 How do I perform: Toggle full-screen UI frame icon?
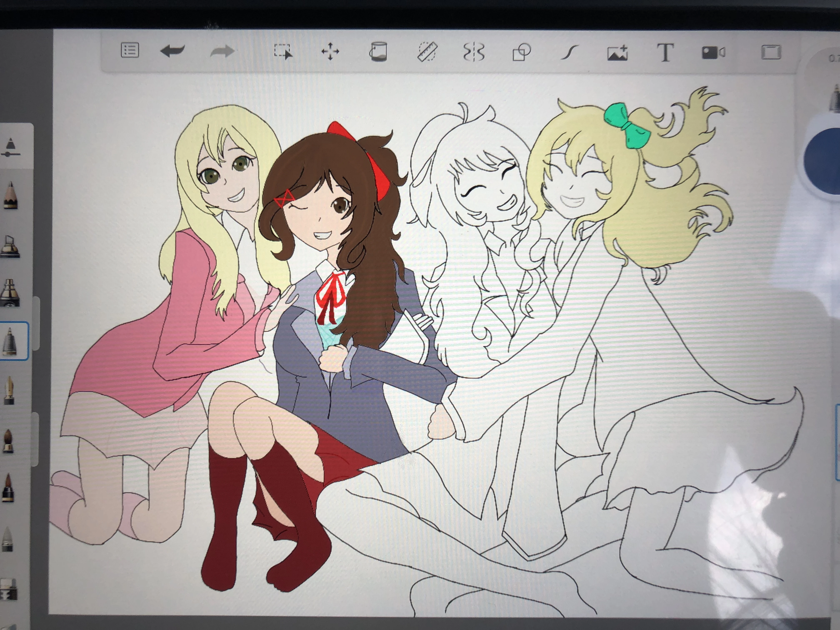coord(771,52)
